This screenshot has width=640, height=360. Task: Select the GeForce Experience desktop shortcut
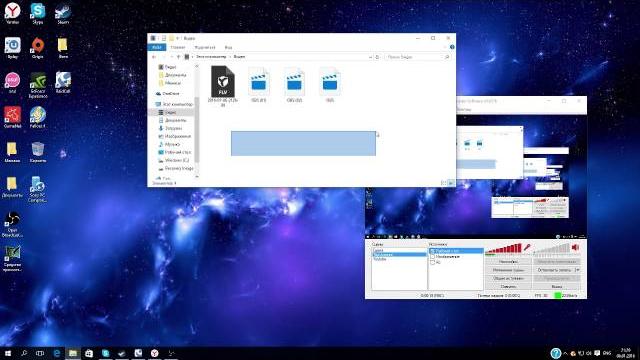[x=38, y=84]
